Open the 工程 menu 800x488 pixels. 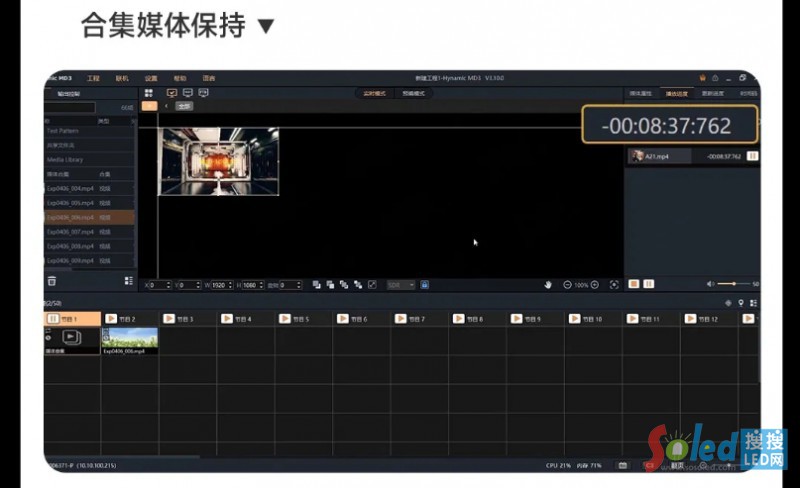click(93, 78)
